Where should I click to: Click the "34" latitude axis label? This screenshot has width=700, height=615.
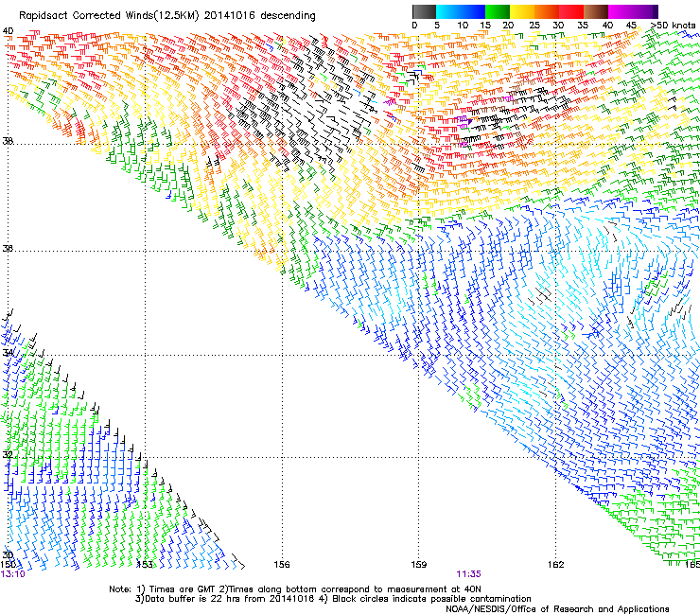point(8,353)
